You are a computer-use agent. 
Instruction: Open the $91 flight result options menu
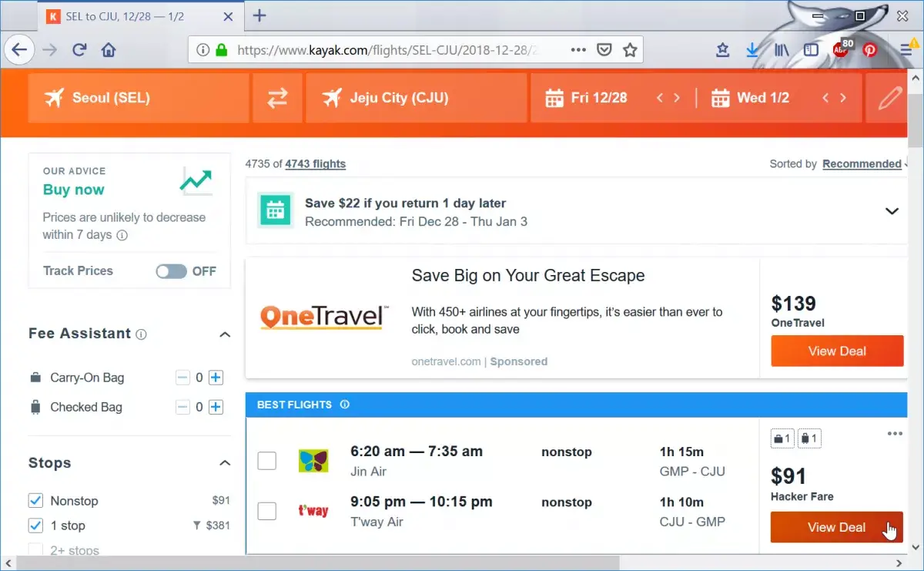pyautogui.click(x=894, y=434)
